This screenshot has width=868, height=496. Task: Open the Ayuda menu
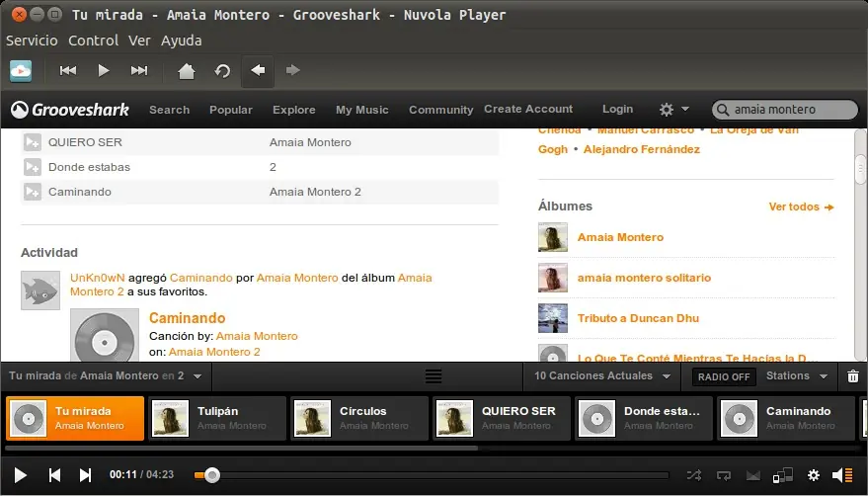point(181,41)
